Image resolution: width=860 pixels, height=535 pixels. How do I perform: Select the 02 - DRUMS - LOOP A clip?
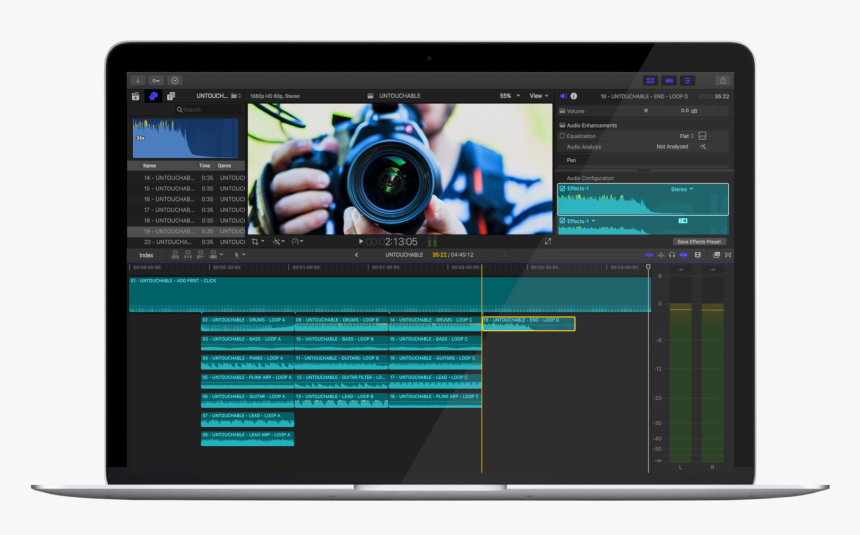pos(248,324)
